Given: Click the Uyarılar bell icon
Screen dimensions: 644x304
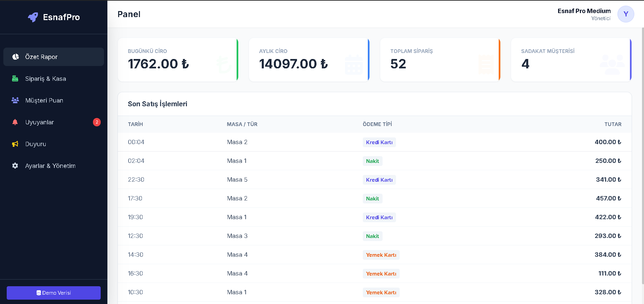Looking at the screenshot, I should tap(15, 122).
